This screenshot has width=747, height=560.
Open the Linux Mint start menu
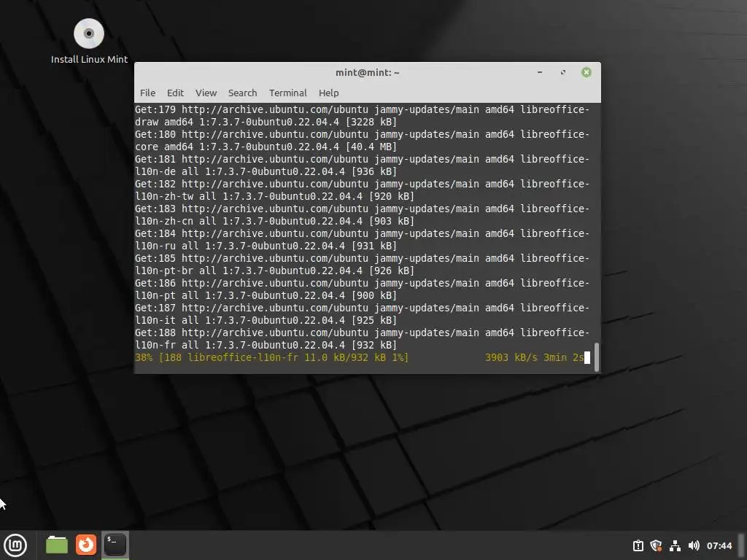(15, 545)
